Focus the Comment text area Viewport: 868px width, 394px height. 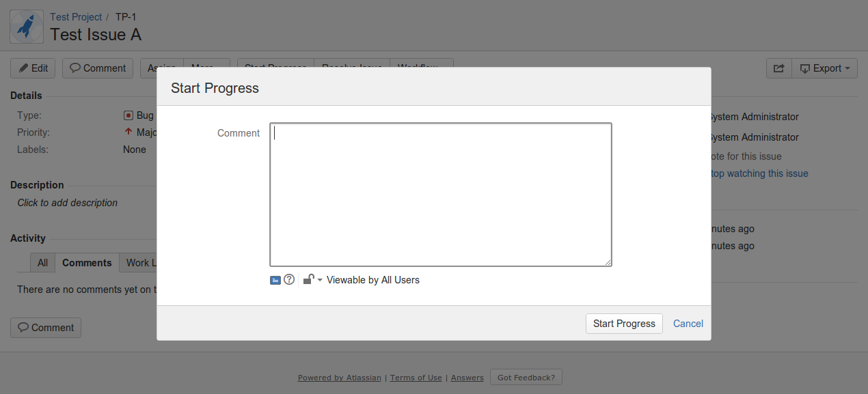coord(440,195)
